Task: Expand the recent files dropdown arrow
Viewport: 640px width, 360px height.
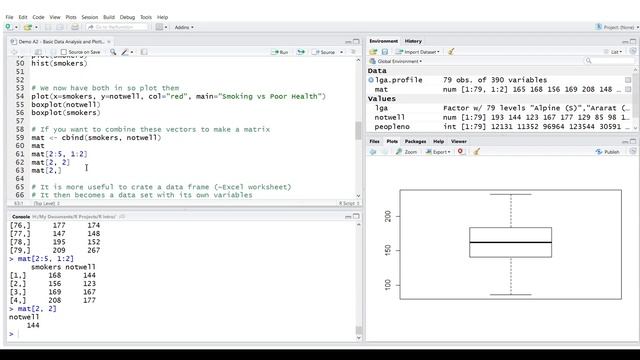Action: (x=36, y=27)
